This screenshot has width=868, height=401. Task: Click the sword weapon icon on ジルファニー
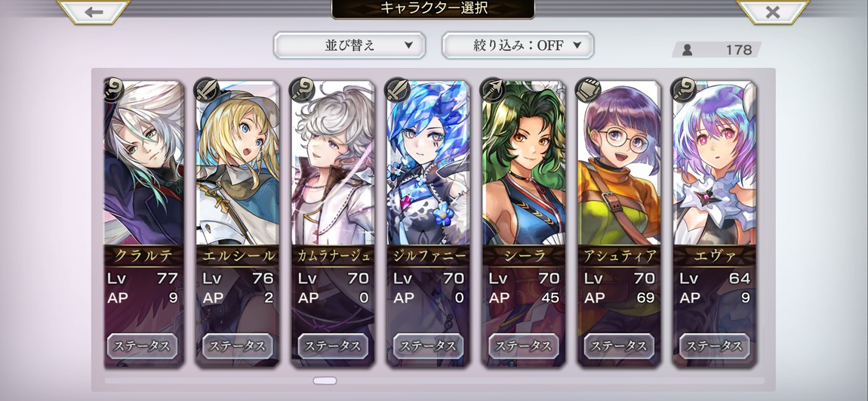(398, 90)
